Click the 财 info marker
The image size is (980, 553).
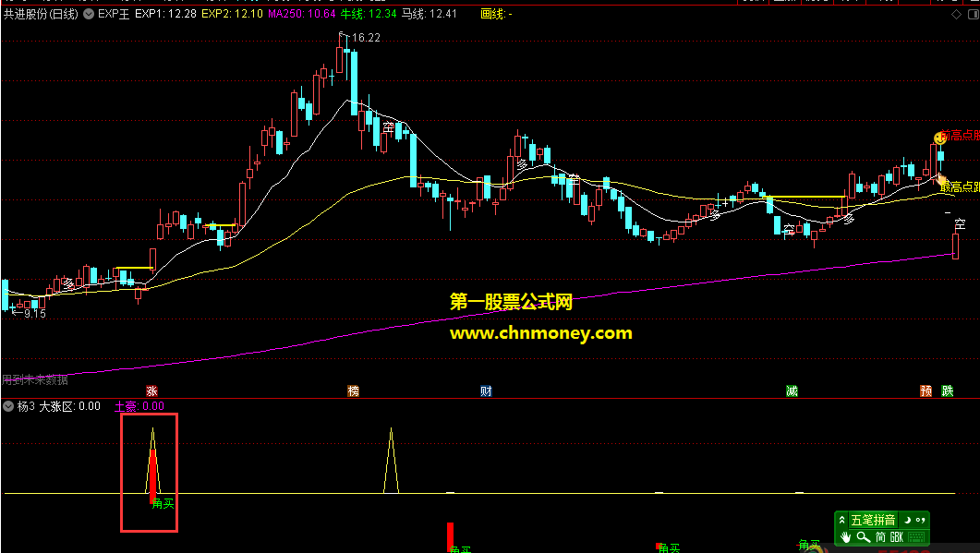point(486,391)
